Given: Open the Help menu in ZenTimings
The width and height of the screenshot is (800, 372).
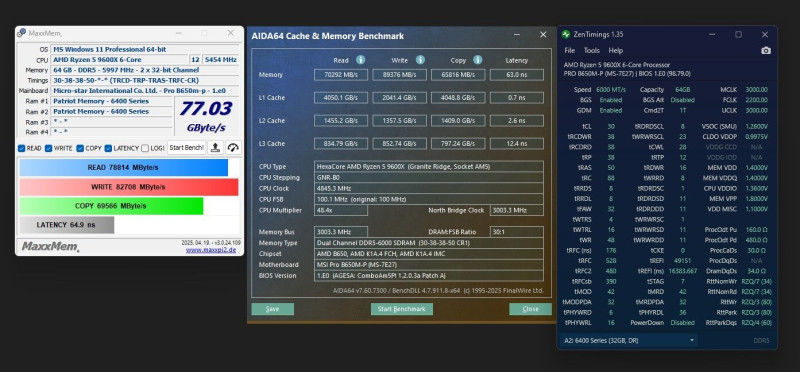Looking at the screenshot, I should click(616, 51).
